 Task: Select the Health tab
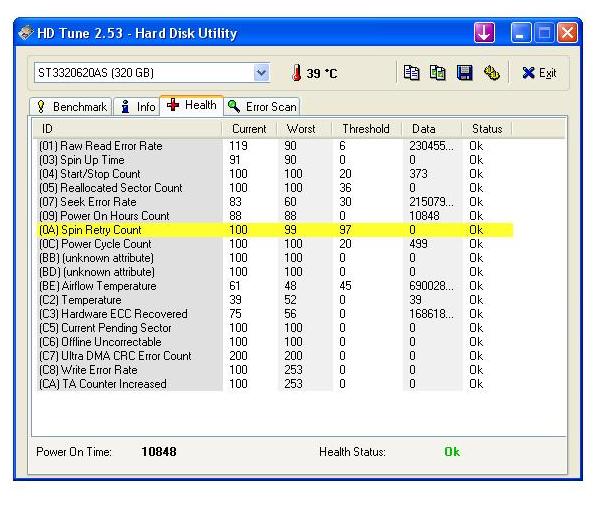(192, 105)
